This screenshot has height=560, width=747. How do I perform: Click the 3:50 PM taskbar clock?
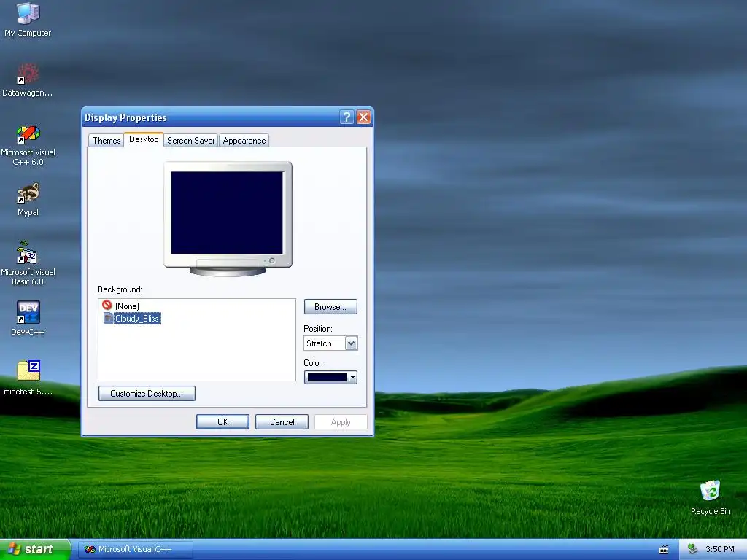tap(720, 550)
